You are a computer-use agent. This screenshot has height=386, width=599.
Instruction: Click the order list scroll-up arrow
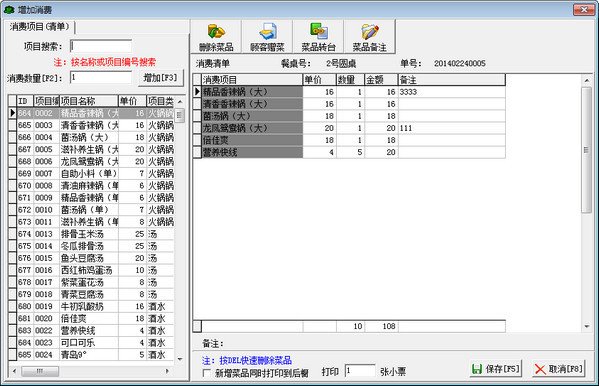tap(586, 80)
